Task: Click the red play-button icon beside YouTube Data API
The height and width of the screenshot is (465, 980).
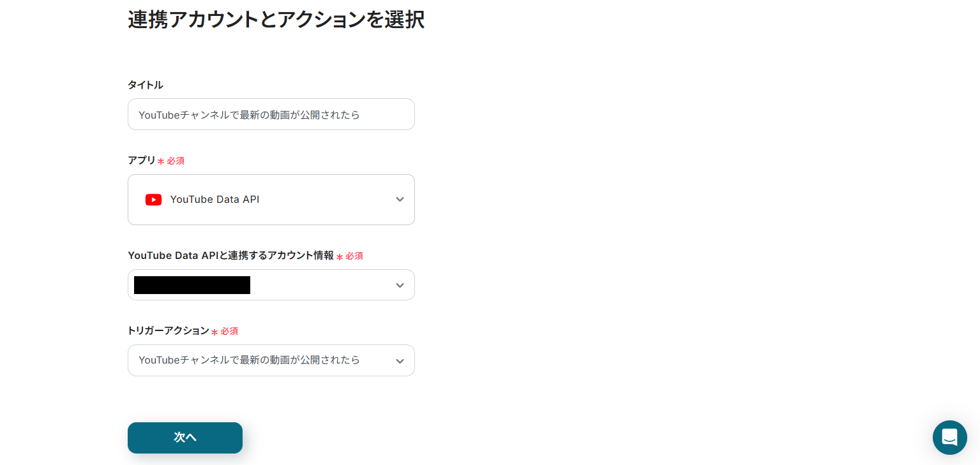Action: (153, 200)
